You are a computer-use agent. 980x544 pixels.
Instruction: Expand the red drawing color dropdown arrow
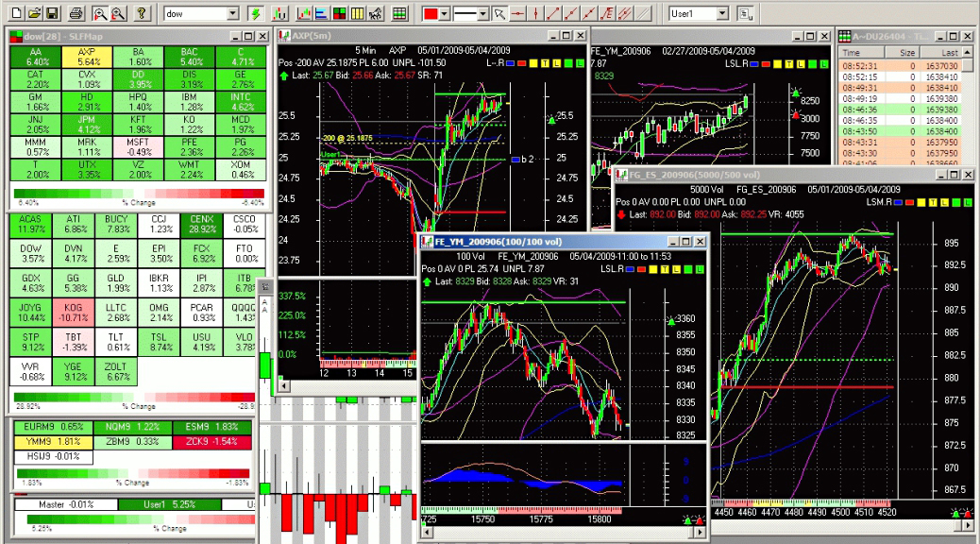[445, 13]
